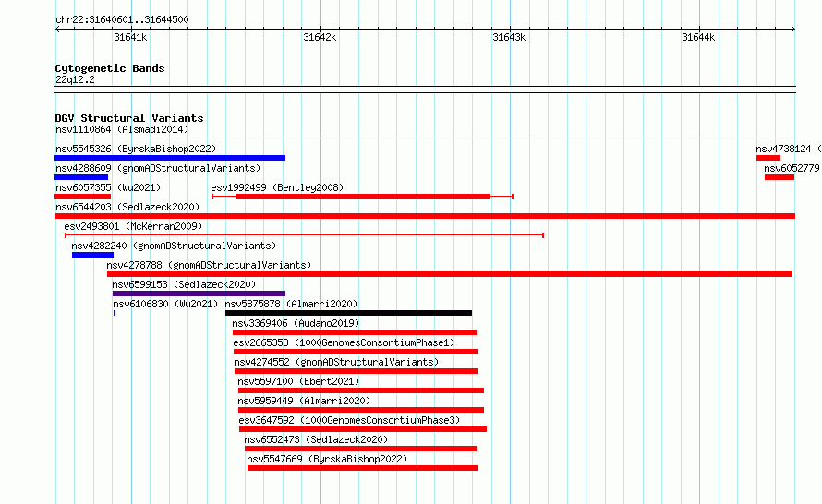Open variant nsv6057355 (Wu2021)
Screen dimensions: 822x504
(x=108, y=187)
